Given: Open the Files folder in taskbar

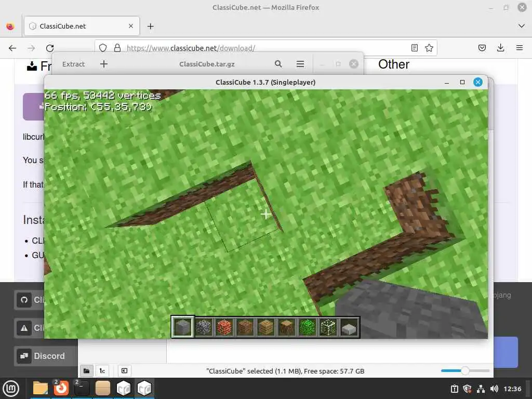Looking at the screenshot, I should coord(41,389).
